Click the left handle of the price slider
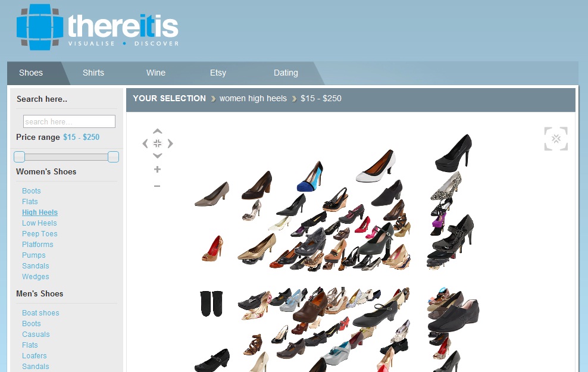588x372 pixels. pyautogui.click(x=20, y=157)
